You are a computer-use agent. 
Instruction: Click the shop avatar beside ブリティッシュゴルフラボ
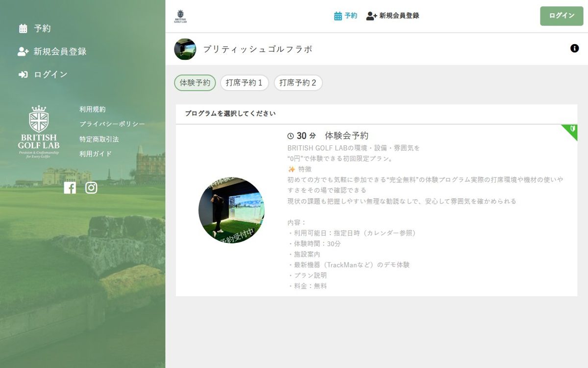click(x=185, y=49)
